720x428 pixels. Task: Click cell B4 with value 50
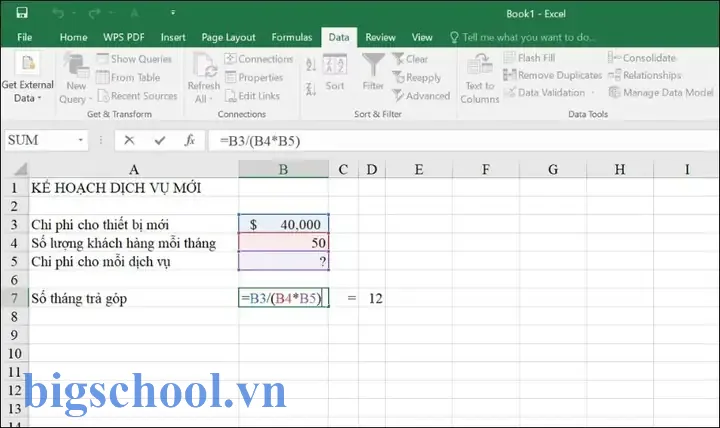(283, 242)
